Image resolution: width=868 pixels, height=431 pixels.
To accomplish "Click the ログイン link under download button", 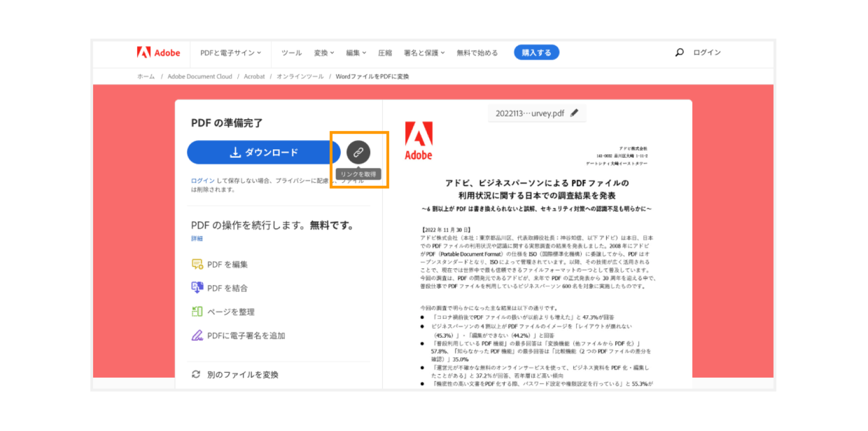I will 203,180.
